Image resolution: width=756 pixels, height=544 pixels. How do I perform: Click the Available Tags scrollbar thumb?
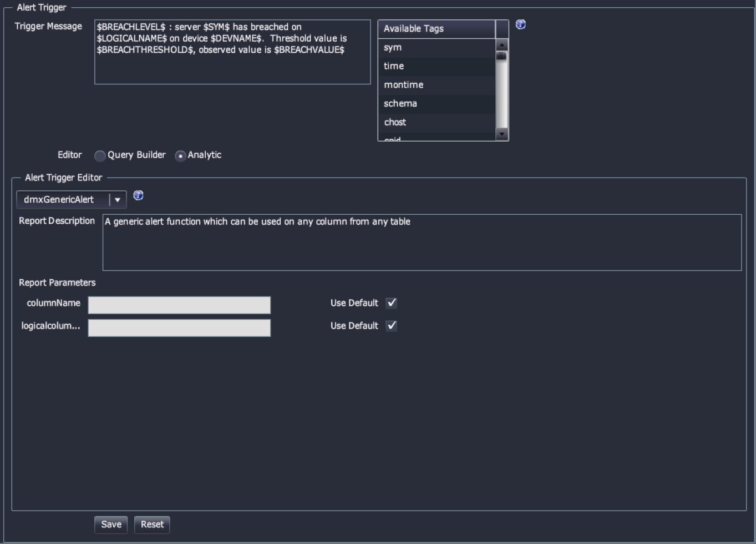point(502,56)
